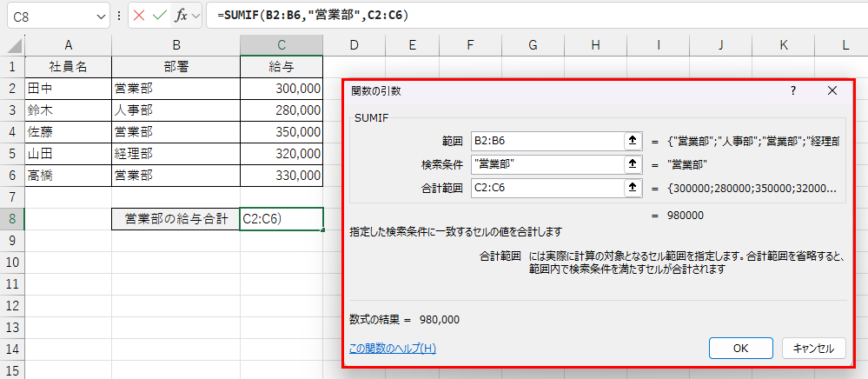Click cell with 部署 header

[x=176, y=67]
